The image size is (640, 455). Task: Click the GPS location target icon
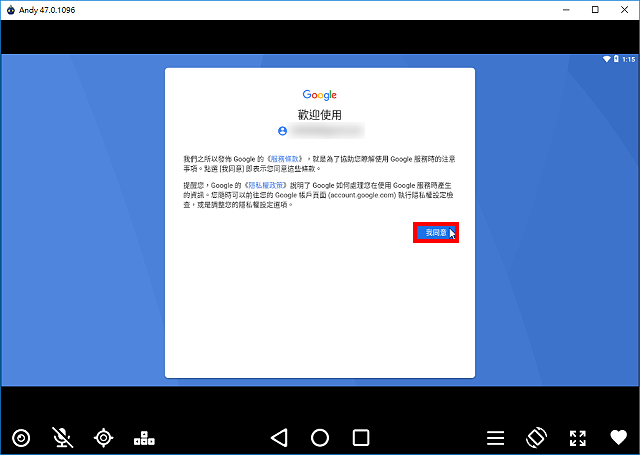[x=104, y=438]
